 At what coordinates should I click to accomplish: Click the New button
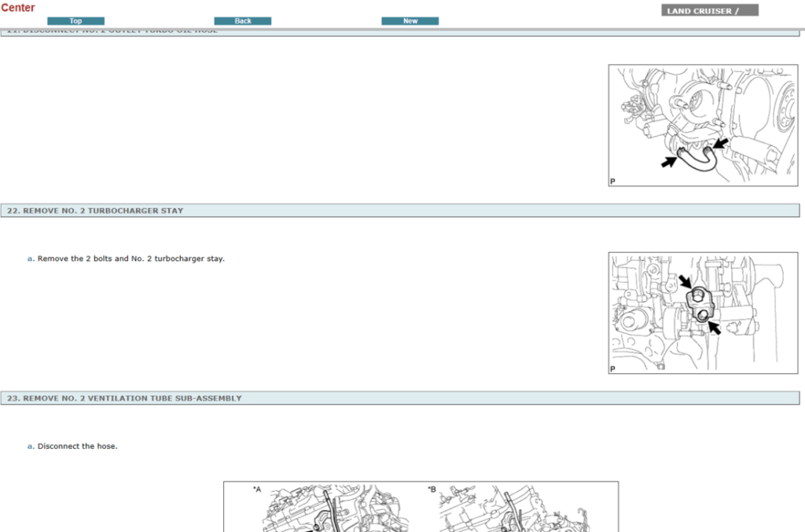(x=410, y=21)
